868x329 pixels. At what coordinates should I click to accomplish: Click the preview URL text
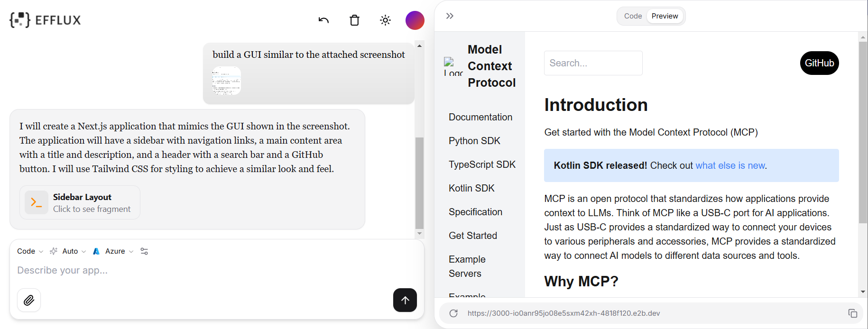pos(563,313)
